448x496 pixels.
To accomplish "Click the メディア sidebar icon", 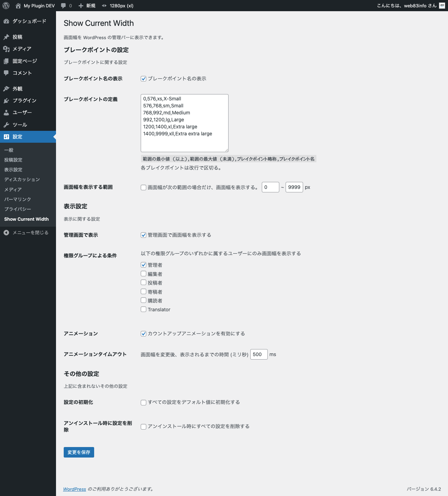I will tap(6, 49).
